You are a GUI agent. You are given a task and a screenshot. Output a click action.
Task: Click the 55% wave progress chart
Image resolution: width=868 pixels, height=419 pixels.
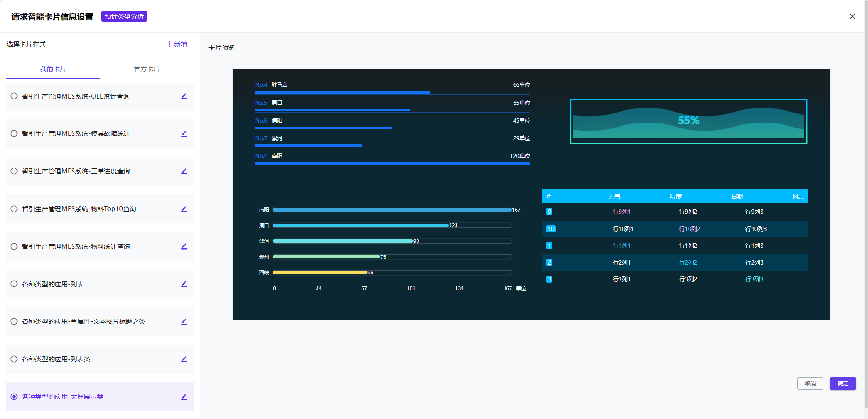point(688,121)
